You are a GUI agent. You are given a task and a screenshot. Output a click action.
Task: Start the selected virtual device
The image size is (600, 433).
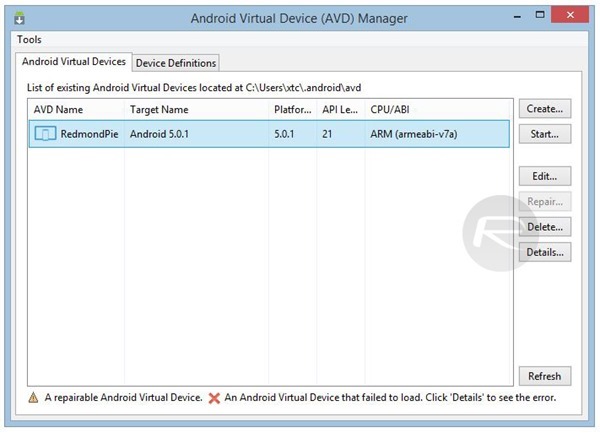point(545,134)
